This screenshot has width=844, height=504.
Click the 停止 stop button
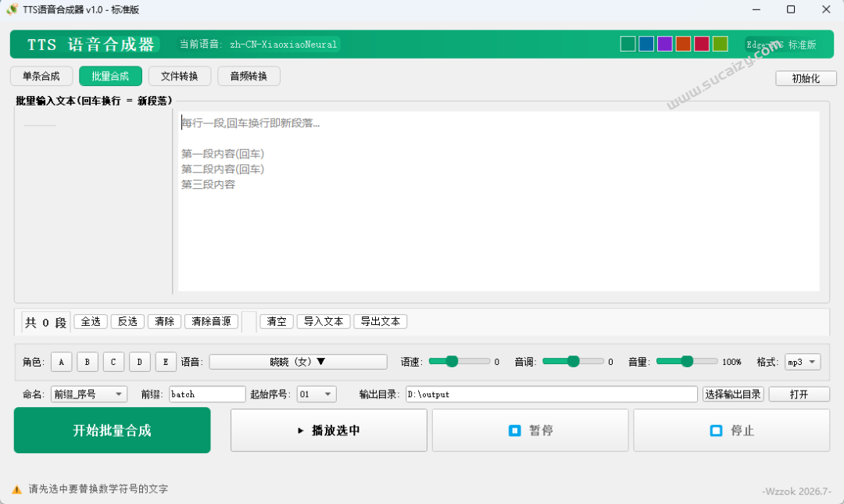pyautogui.click(x=731, y=431)
